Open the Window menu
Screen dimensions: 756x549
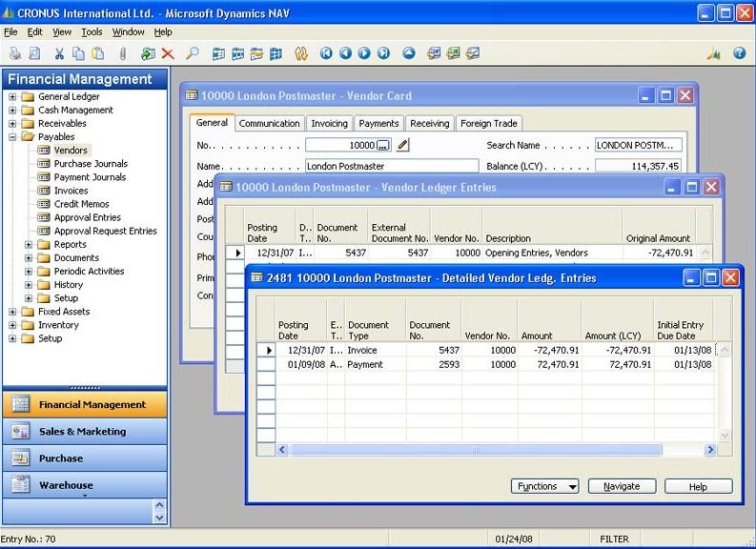[x=129, y=32]
